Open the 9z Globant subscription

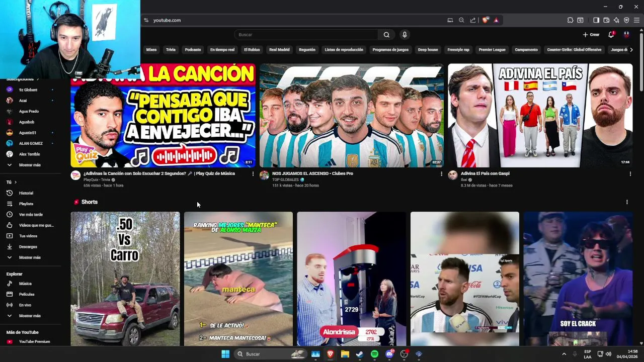pos(30,89)
